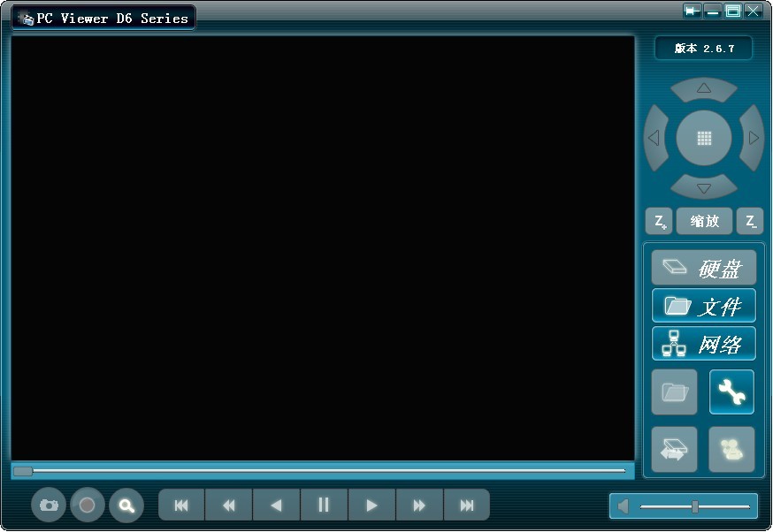The width and height of the screenshot is (773, 532).
Task: Click the pin icon in title bar
Action: pyautogui.click(x=693, y=11)
